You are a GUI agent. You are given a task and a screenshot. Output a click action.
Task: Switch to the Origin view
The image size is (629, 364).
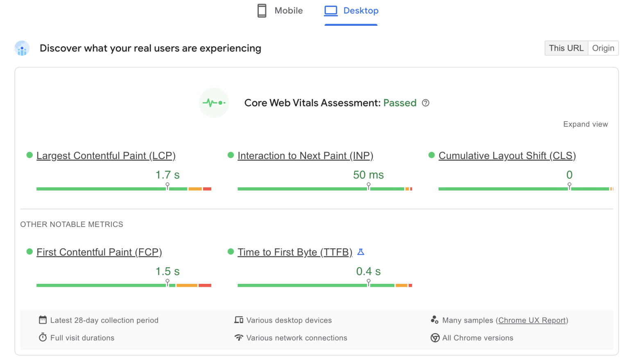pos(603,48)
